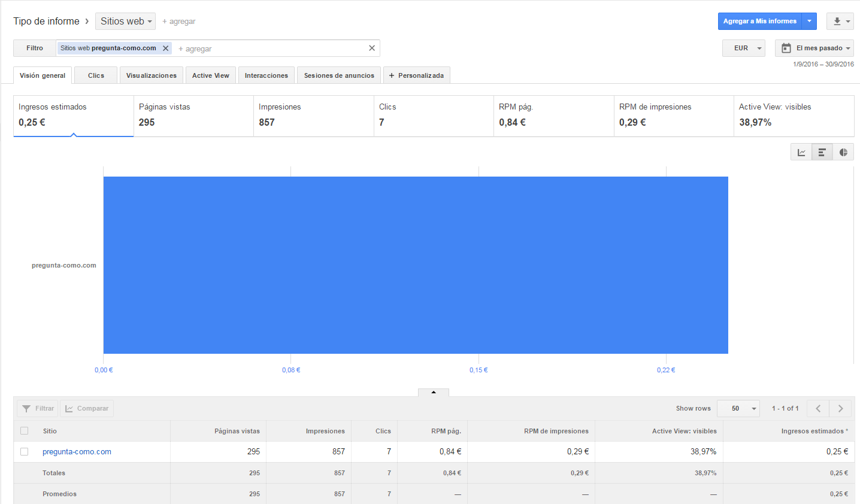The width and height of the screenshot is (860, 504).
Task: Switch to line chart view
Action: 801,152
